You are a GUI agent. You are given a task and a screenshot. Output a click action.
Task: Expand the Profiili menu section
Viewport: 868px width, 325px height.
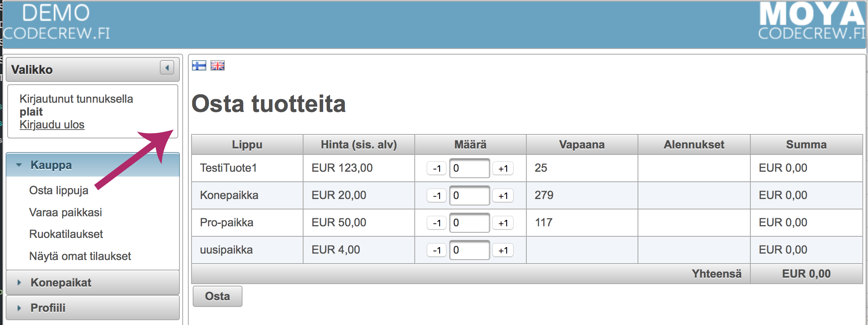(x=48, y=308)
